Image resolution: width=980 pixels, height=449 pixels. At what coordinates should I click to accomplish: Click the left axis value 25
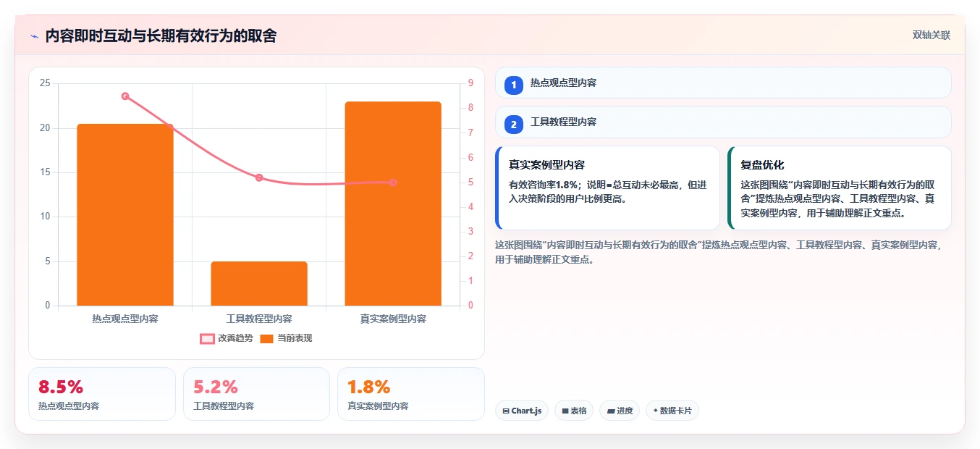click(45, 83)
